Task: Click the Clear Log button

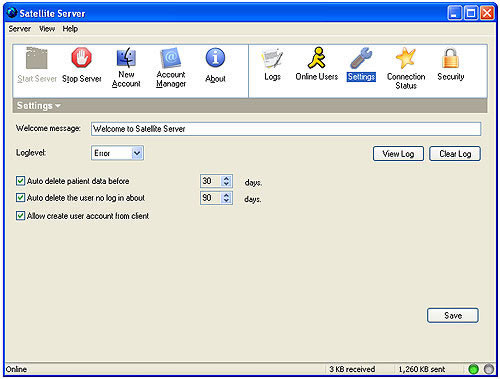Action: click(x=455, y=154)
